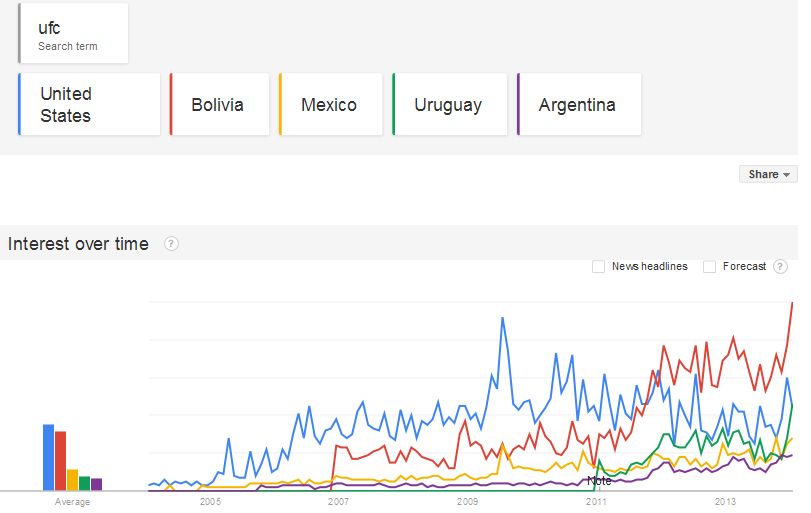Choose the Mexico location card
Image resolution: width=811 pixels, height=513 pixels.
(331, 104)
